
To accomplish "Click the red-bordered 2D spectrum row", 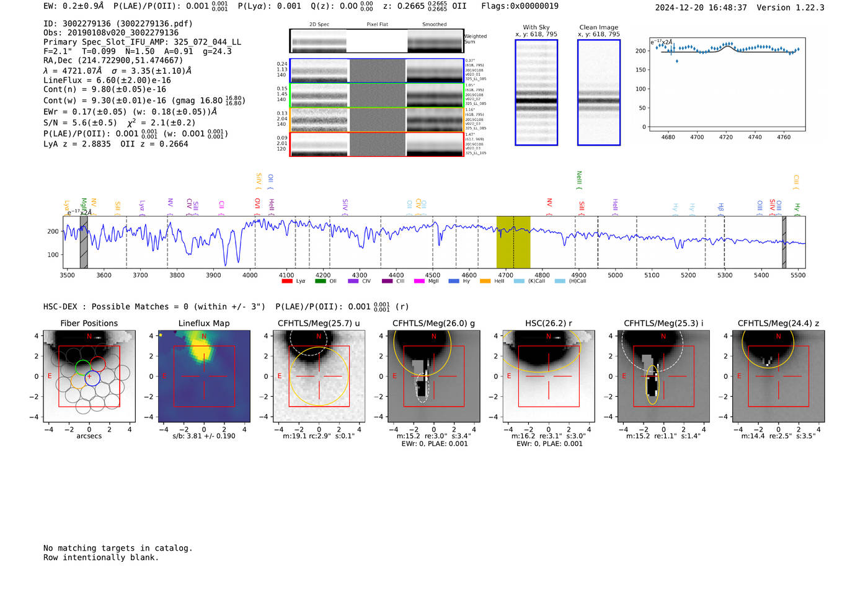I will (376, 144).
